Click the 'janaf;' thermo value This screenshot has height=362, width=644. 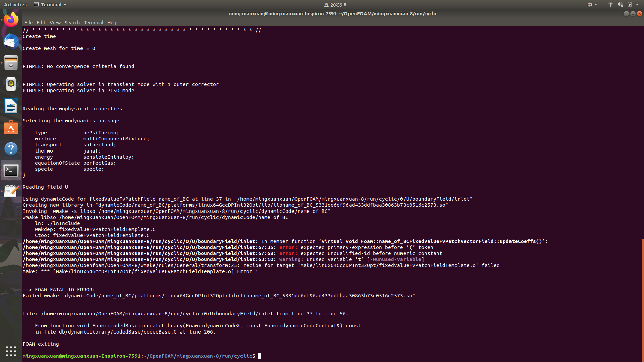pyautogui.click(x=92, y=151)
